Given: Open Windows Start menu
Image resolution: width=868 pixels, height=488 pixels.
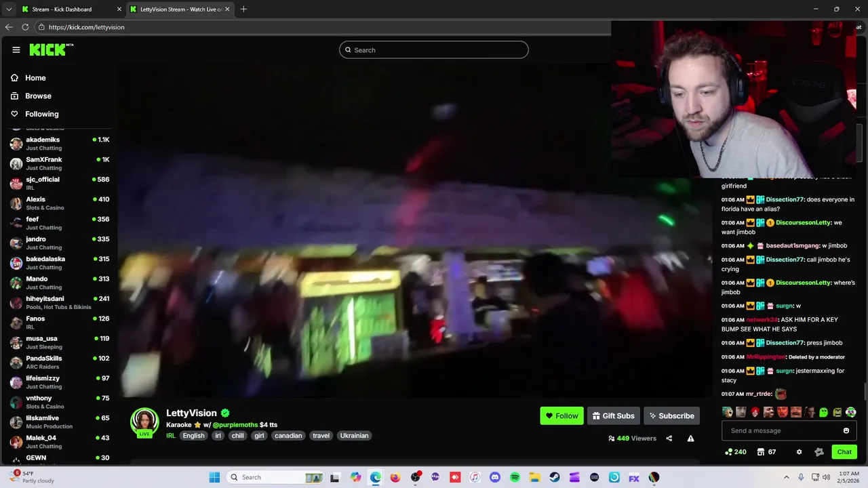Looking at the screenshot, I should (x=214, y=477).
